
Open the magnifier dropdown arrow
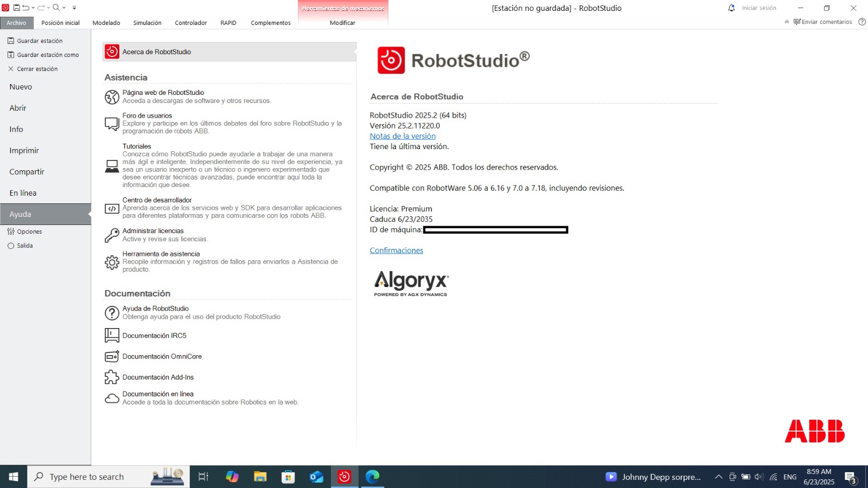tap(64, 8)
